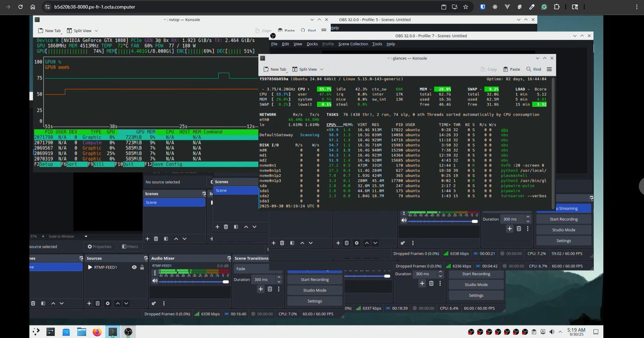The height and width of the screenshot is (338, 644).
Task: Click Split View in the nvtop Konsole
Action: [79, 31]
